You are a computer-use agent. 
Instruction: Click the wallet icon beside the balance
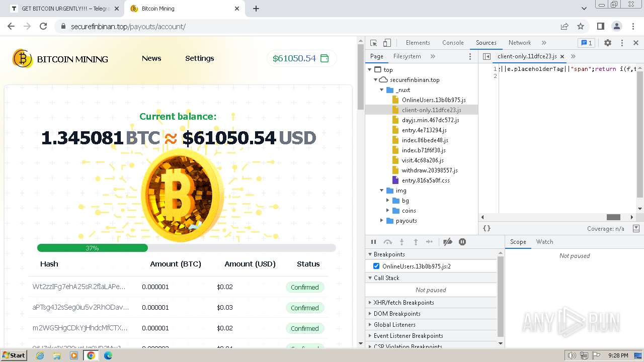click(x=325, y=58)
